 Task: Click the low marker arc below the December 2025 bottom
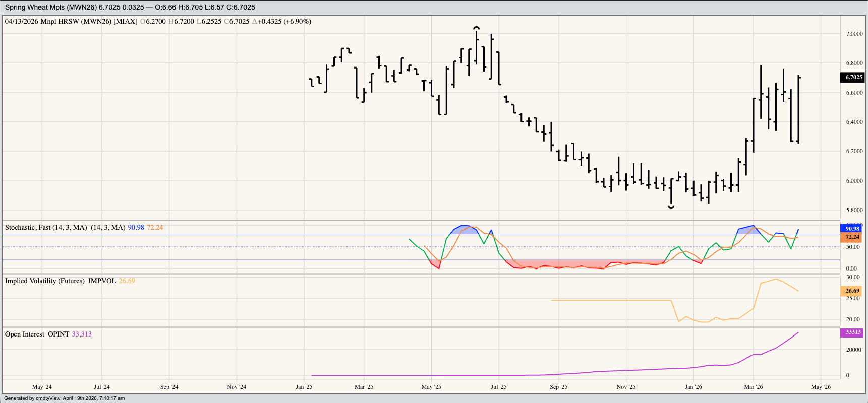pyautogui.click(x=671, y=207)
